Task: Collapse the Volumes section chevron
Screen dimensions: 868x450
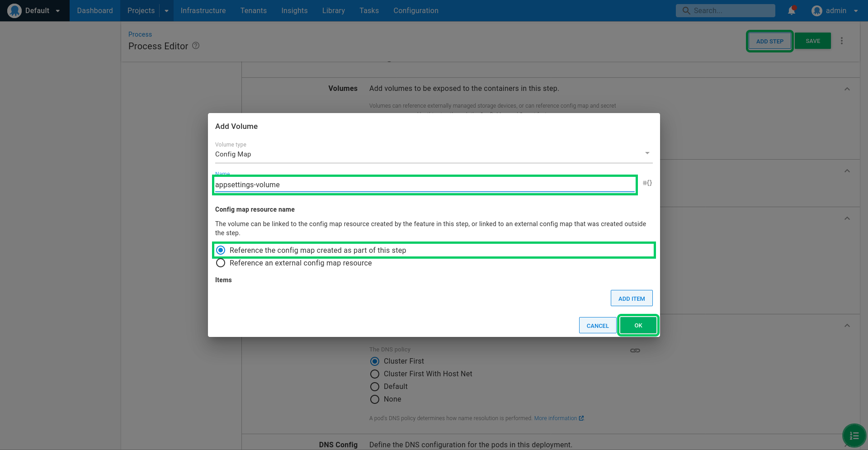Action: coord(847,89)
